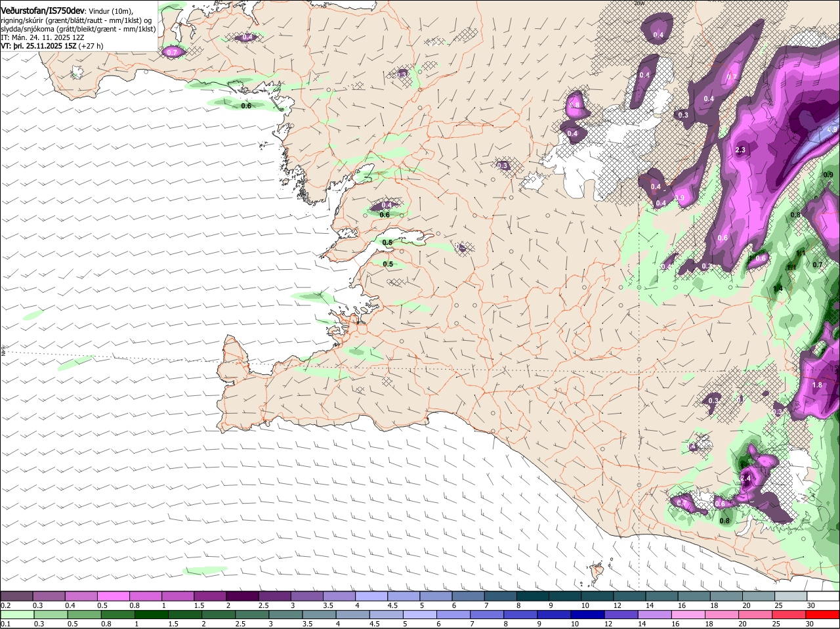Screen dimensions: 840x629
Task: Pick the bottom legend swatch between 4.5 and 5
Action: point(386,615)
